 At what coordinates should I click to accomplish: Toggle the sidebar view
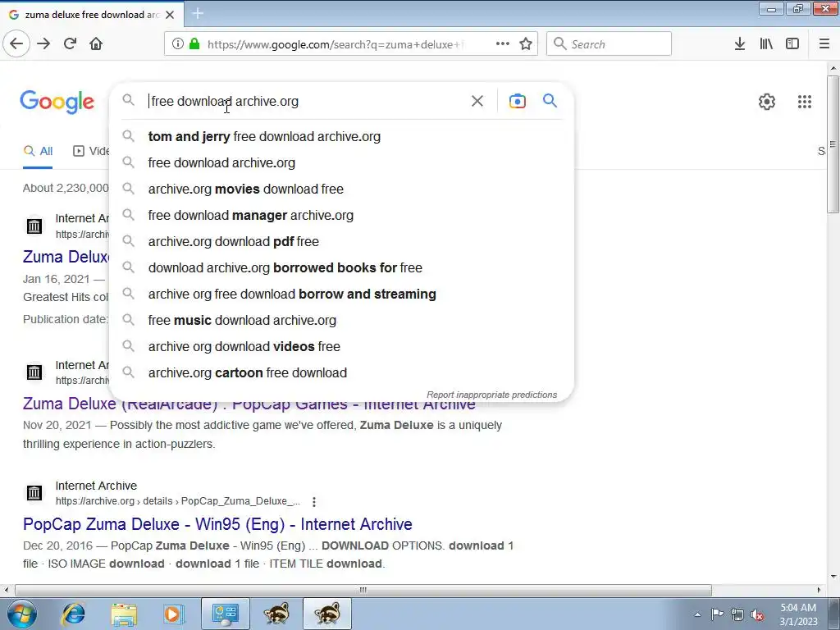coord(792,44)
